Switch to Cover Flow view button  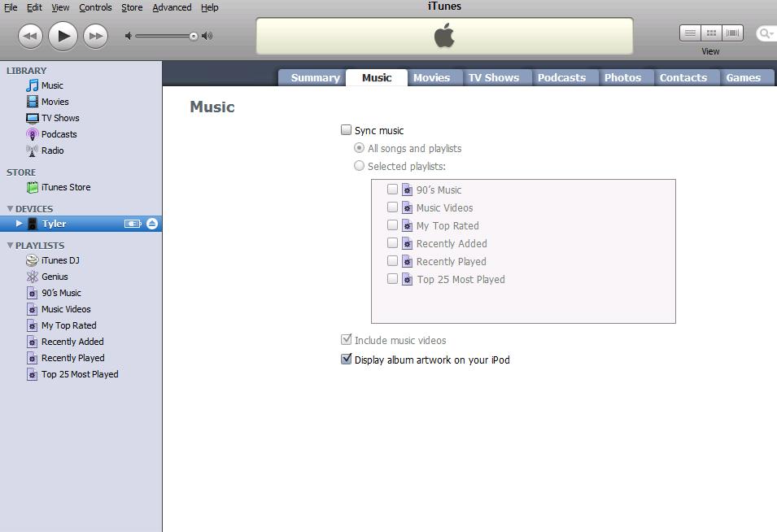tap(732, 33)
